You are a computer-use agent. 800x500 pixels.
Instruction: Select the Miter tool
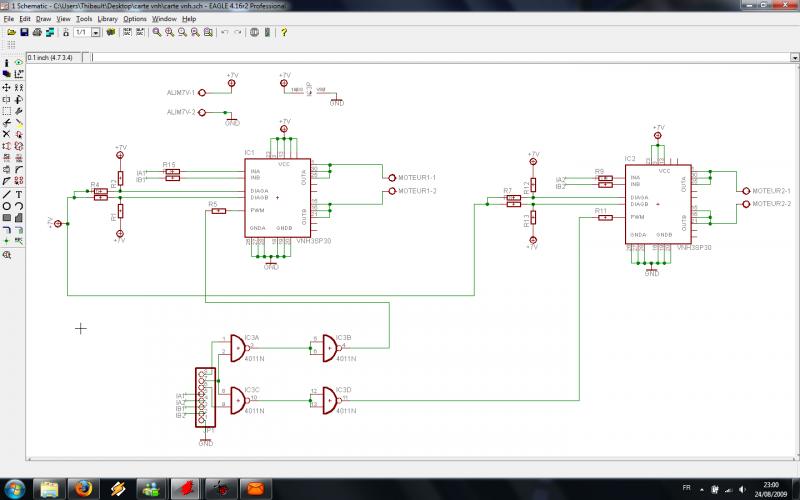(19, 169)
